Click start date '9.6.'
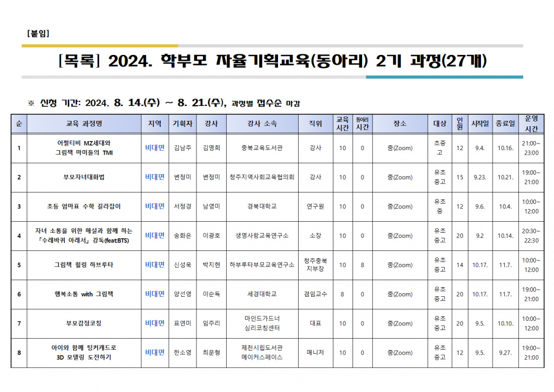This screenshot has height=392, width=554. pyautogui.click(x=480, y=207)
